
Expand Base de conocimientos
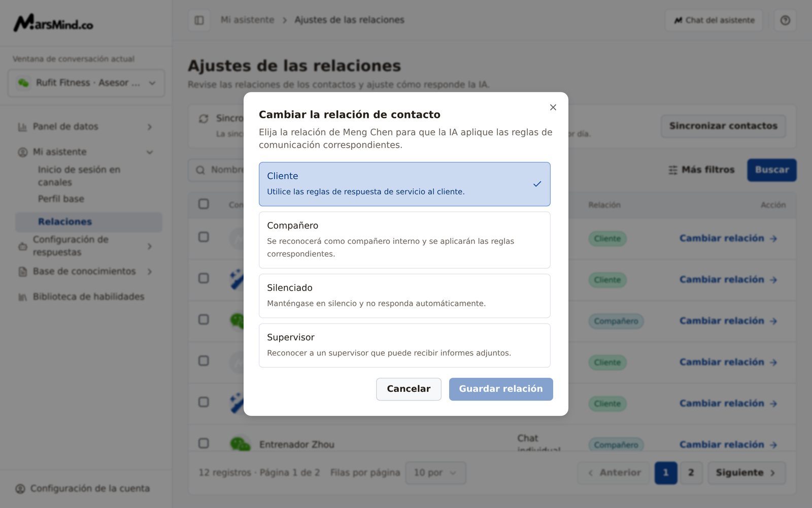pyautogui.click(x=85, y=271)
